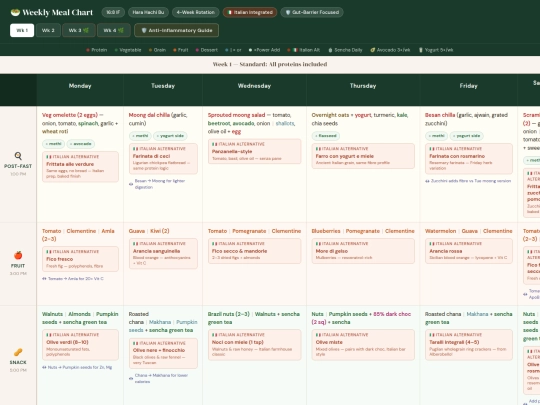Click the Protein legend dot

[x=88, y=50]
